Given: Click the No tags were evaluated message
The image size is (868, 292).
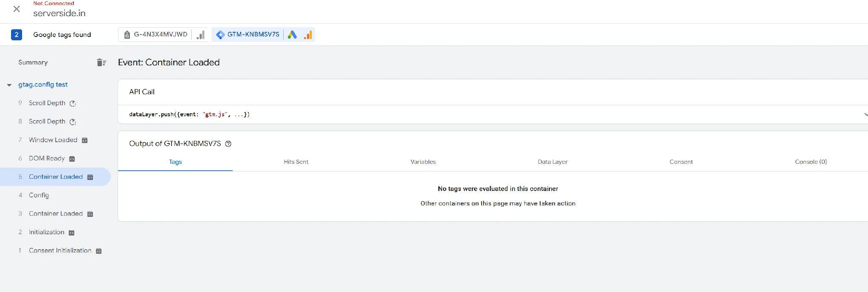Looking at the screenshot, I should 498,188.
